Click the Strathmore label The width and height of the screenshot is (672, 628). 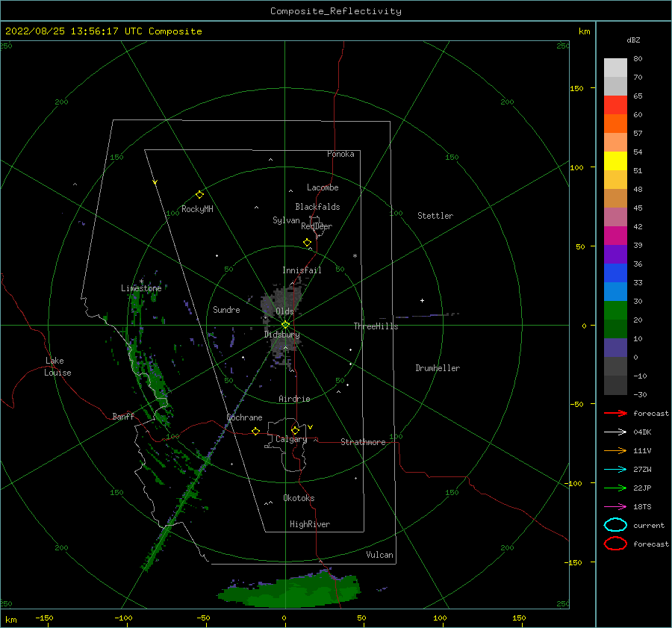pyautogui.click(x=363, y=442)
